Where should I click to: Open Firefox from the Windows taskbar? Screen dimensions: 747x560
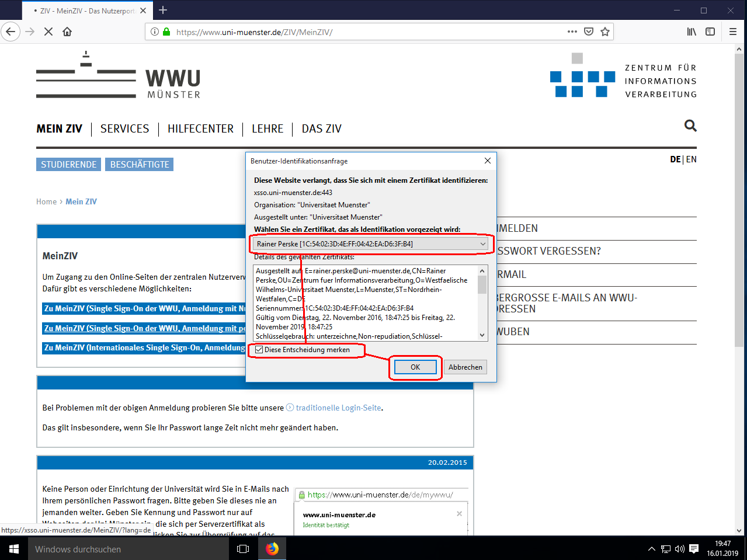click(x=272, y=548)
